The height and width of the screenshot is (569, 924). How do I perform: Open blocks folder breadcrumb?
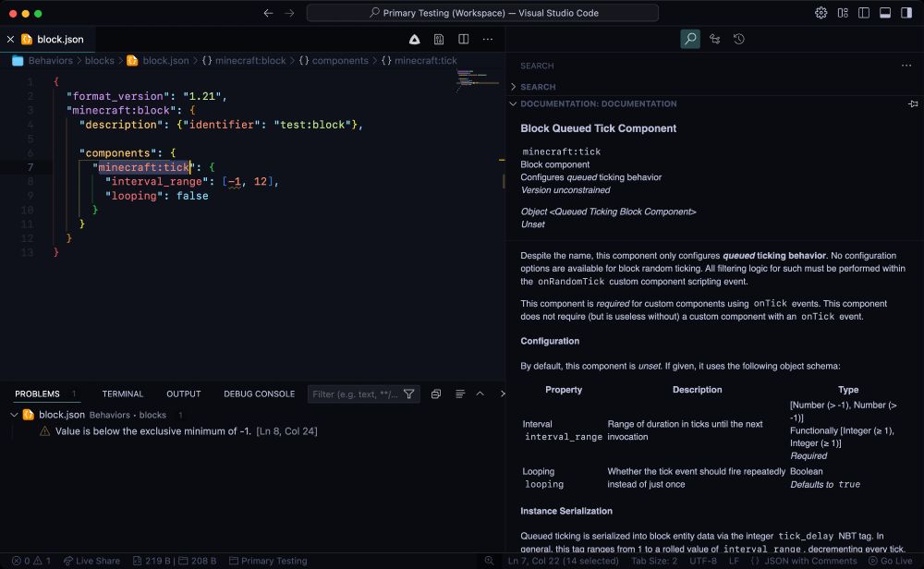[100, 61]
